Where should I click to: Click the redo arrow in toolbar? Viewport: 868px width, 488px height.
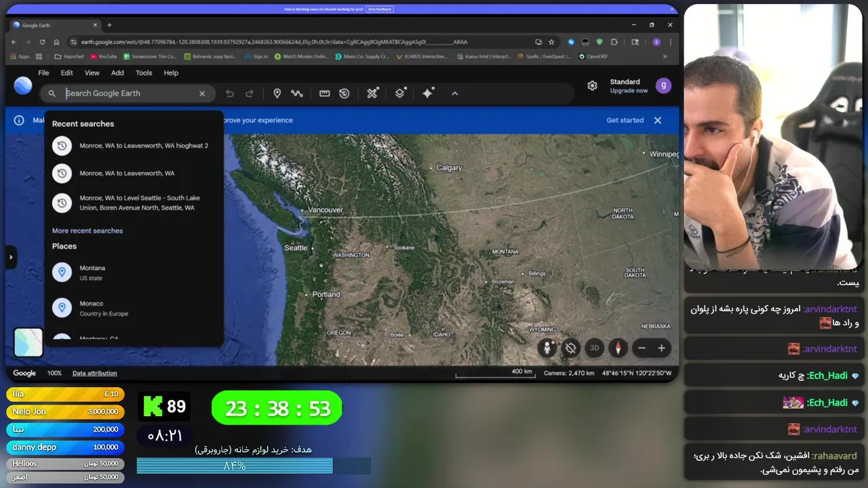pos(250,94)
